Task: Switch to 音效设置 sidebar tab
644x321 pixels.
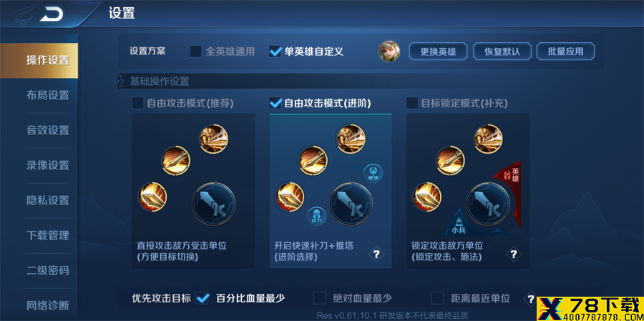Action: pos(48,131)
